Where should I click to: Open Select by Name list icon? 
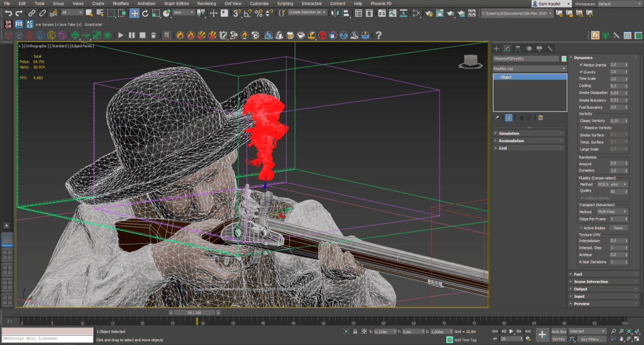(x=100, y=14)
